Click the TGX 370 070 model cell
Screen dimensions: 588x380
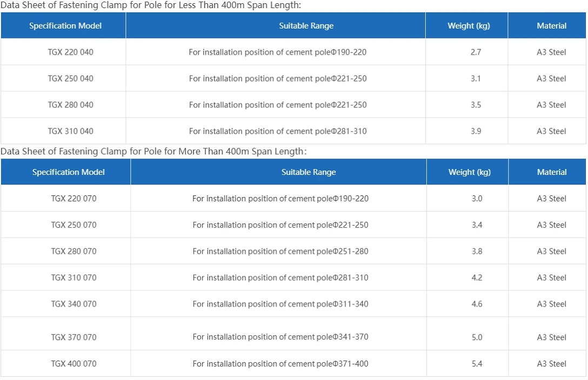tap(74, 337)
